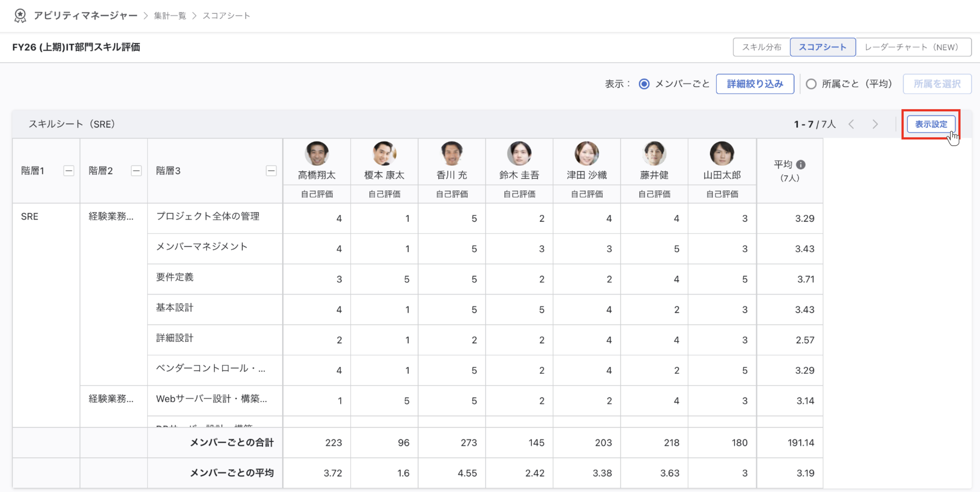Screen dimensions: 980x492
Task: Click the プロジェクト全体の管理 skill row label
Action: [208, 216]
